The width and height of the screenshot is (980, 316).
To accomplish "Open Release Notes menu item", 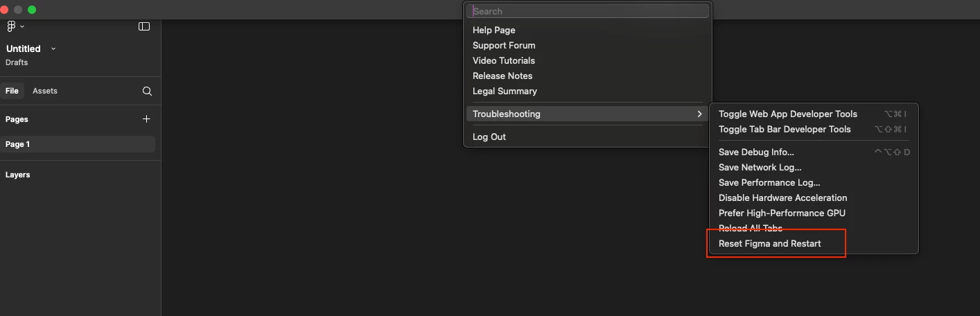I will click(x=588, y=76).
